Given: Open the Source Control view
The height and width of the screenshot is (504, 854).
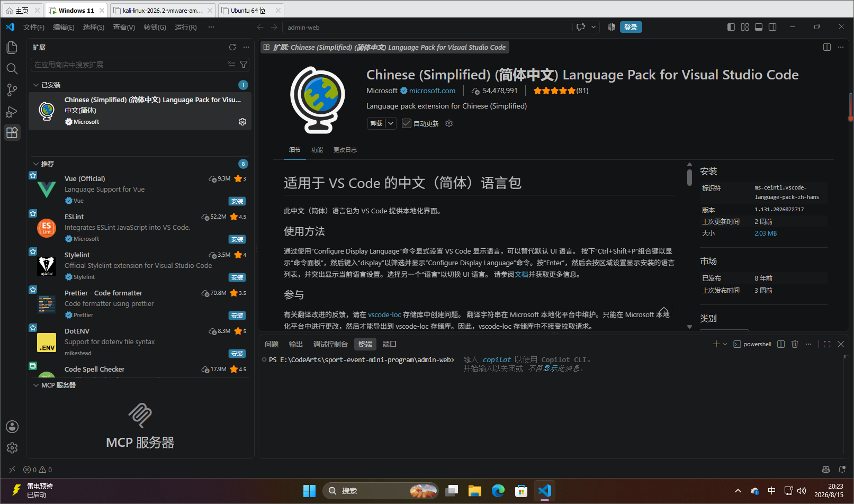Looking at the screenshot, I should 12,90.
